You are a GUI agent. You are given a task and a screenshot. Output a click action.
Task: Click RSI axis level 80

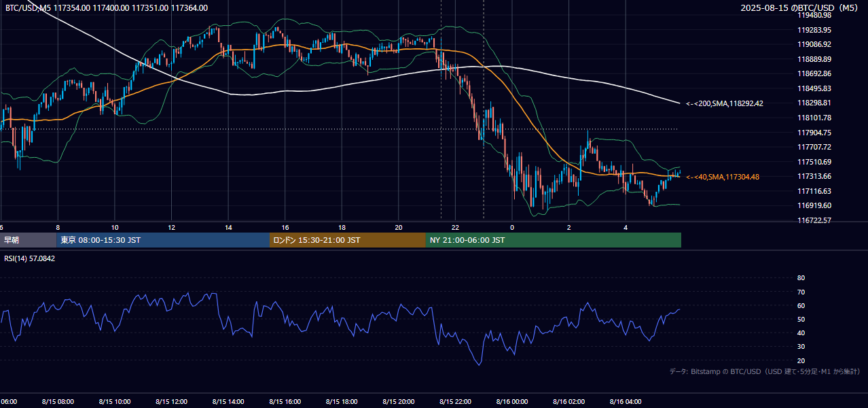click(x=801, y=278)
